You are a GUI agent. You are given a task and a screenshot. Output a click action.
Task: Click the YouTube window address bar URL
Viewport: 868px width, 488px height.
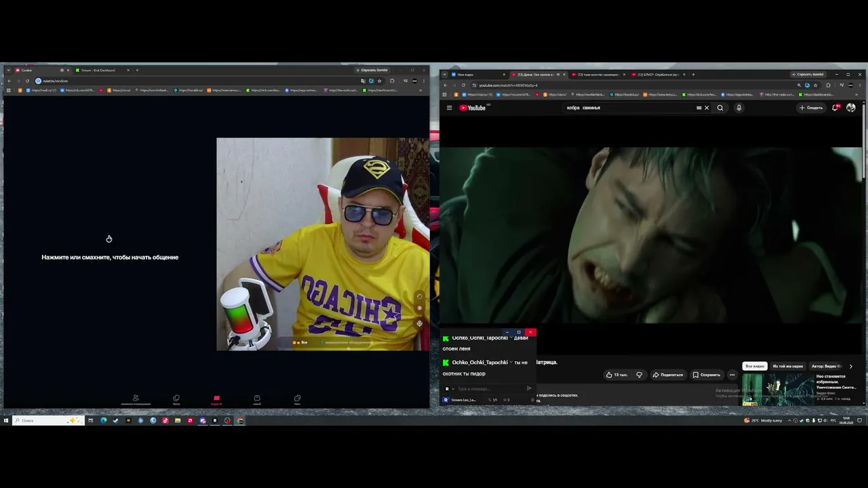click(508, 85)
